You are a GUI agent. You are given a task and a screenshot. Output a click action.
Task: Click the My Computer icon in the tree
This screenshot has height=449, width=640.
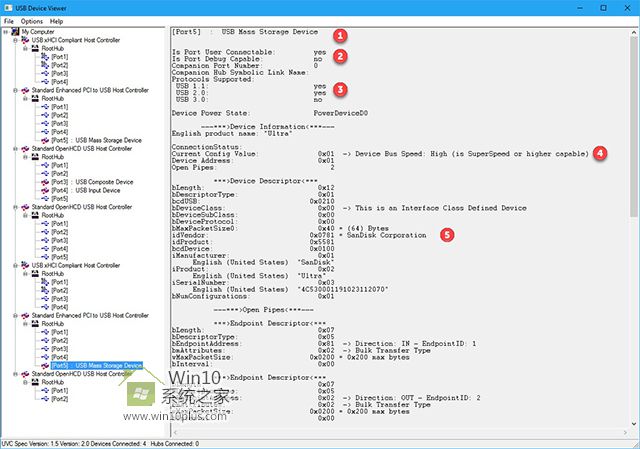coord(16,31)
